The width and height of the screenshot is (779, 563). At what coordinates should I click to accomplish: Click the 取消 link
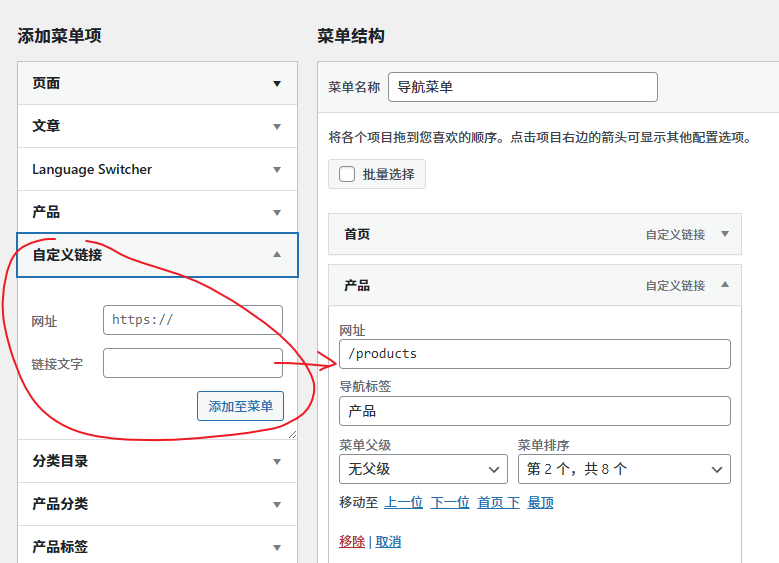[x=388, y=542]
